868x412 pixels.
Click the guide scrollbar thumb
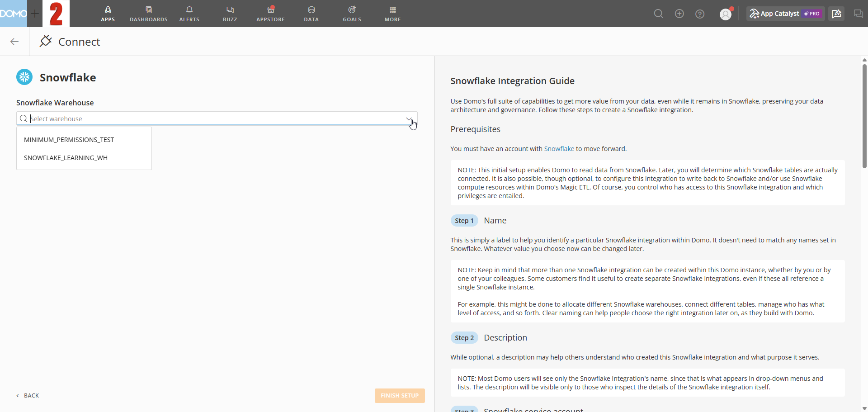(x=864, y=116)
